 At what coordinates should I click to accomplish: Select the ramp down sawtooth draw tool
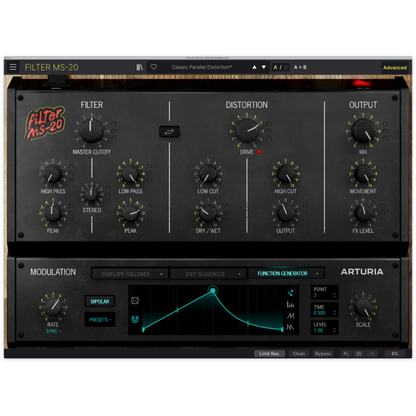(290, 327)
